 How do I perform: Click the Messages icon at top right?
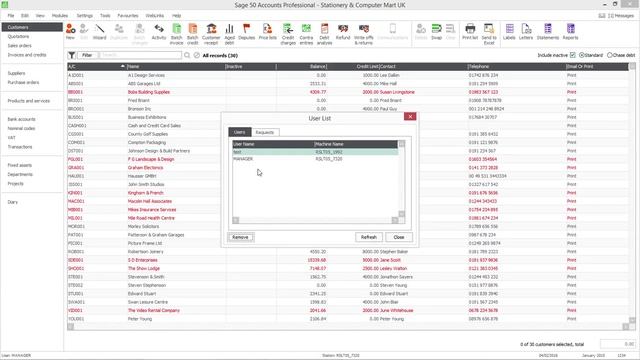pyautogui.click(x=616, y=16)
